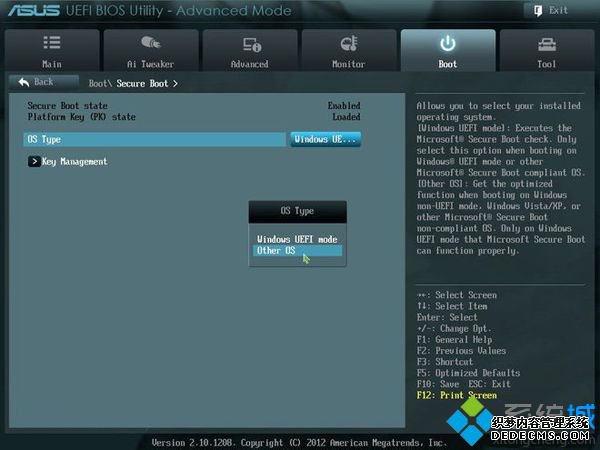Click the Secure Boot breadcrumb
The width and height of the screenshot is (600, 450).
coord(142,83)
